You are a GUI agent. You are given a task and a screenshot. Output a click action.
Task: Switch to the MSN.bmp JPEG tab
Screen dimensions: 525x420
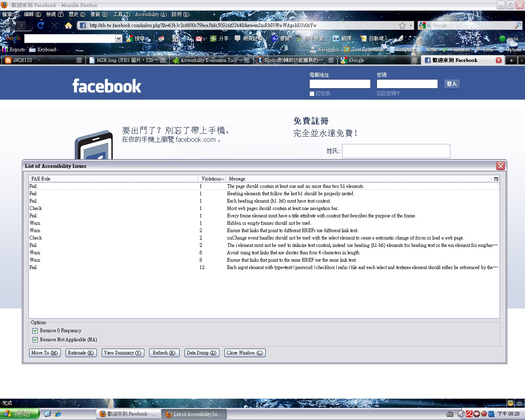tap(127, 60)
